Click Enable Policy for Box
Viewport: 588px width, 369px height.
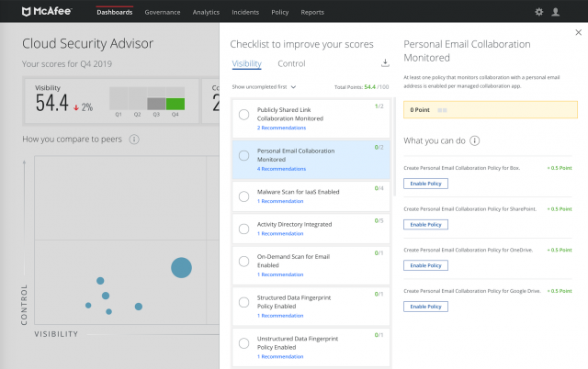(425, 184)
